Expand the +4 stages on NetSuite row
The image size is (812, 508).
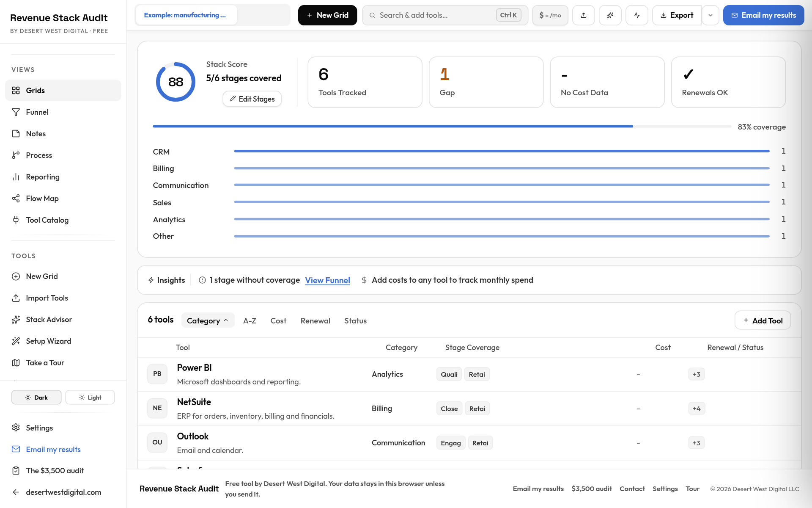point(697,409)
